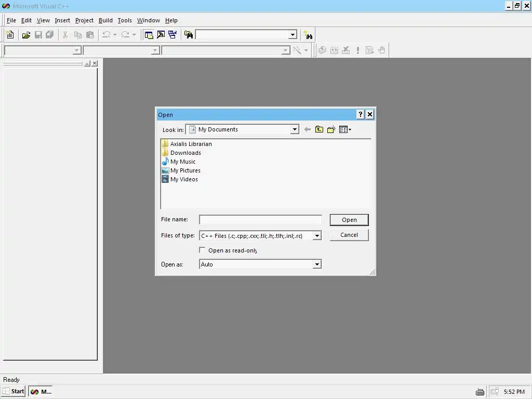
Task: Open the Insert menu
Action: (62, 20)
